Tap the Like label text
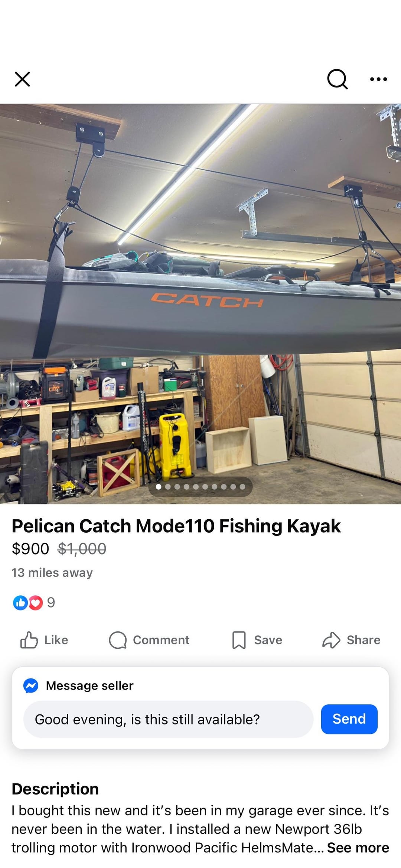This screenshot has height=868, width=401. tap(56, 640)
